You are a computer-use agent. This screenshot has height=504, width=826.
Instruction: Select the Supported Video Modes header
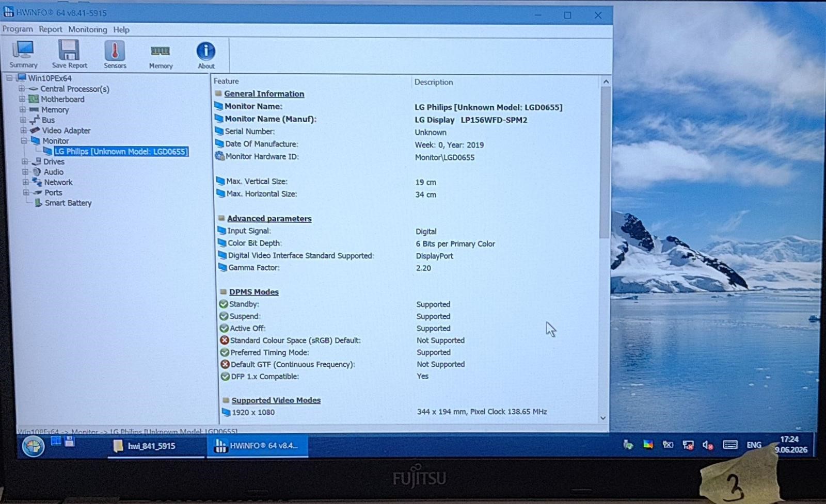(x=276, y=400)
